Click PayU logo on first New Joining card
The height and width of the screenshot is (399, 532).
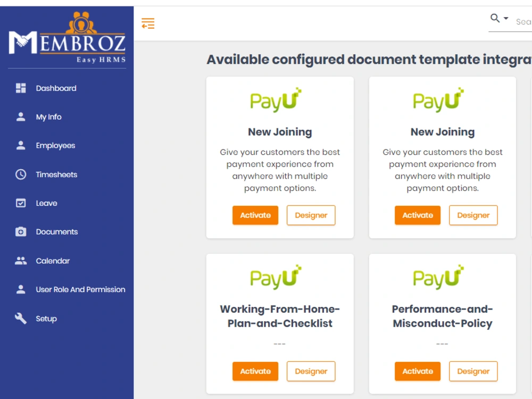click(x=276, y=100)
